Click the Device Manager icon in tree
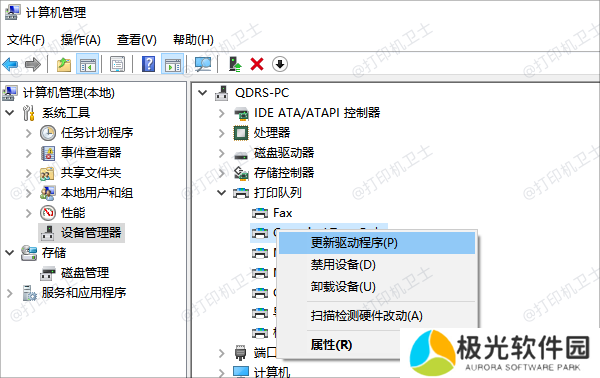The height and width of the screenshot is (378, 600). [x=48, y=233]
